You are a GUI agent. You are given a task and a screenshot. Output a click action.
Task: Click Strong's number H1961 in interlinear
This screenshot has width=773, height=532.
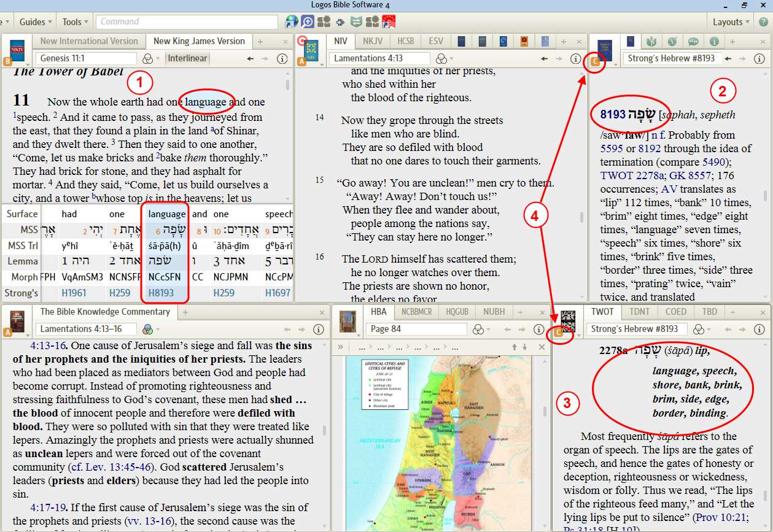click(74, 293)
